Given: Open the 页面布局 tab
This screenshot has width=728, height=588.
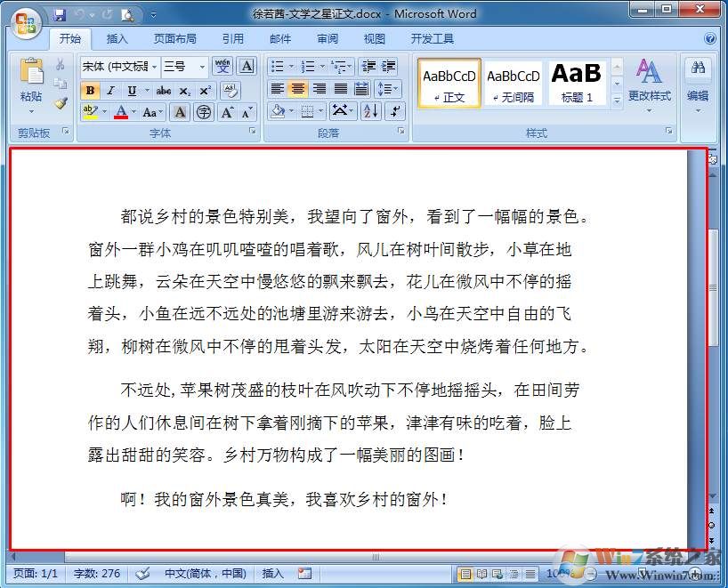Looking at the screenshot, I should (175, 38).
